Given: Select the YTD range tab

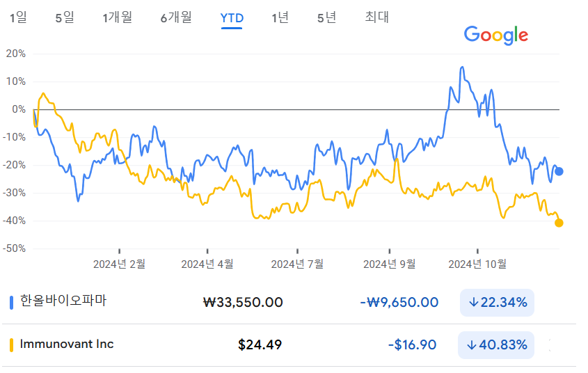Looking at the screenshot, I should point(232,18).
